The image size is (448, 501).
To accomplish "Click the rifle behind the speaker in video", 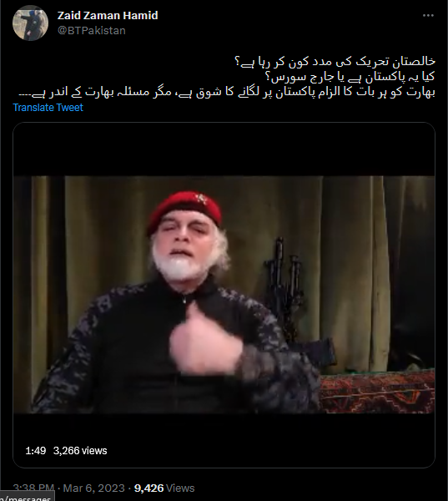I will [286, 287].
